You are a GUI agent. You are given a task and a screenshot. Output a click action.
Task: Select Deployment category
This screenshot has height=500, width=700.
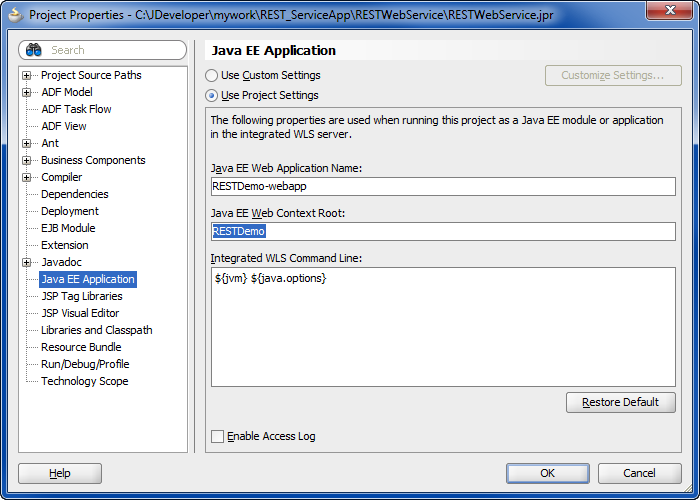pos(70,211)
